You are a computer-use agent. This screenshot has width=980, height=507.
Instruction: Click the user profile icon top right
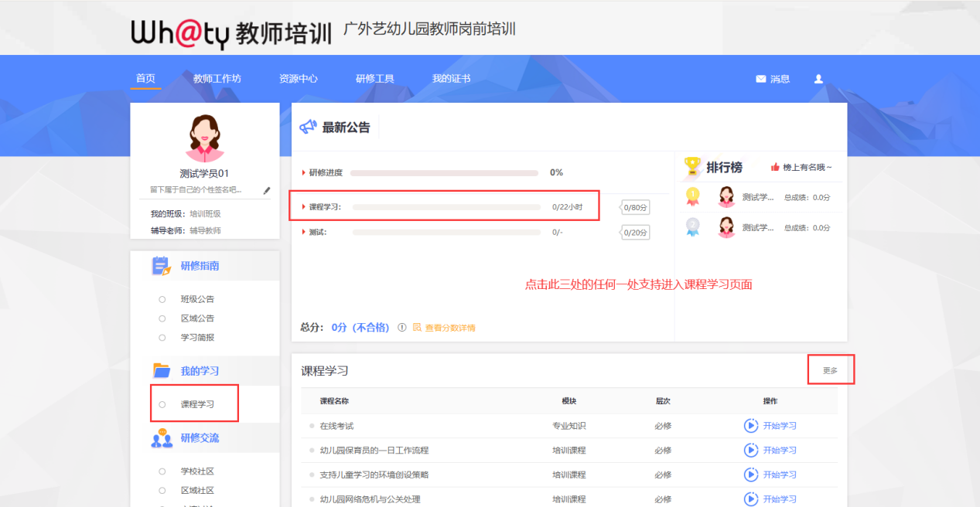tap(818, 77)
